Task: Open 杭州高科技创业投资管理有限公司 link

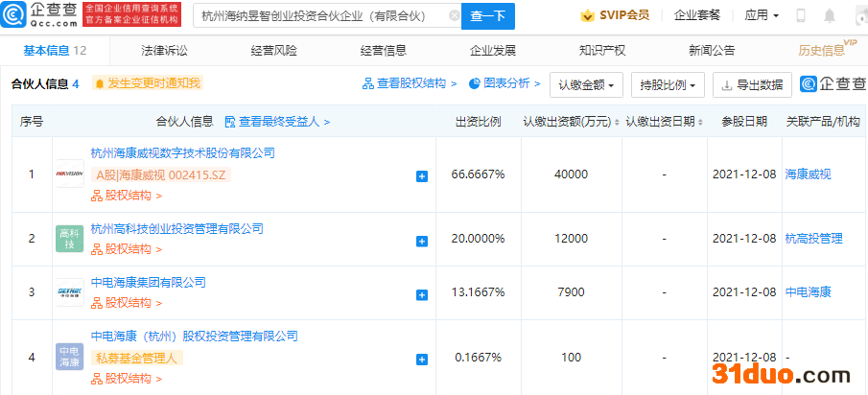Action: coord(176,228)
